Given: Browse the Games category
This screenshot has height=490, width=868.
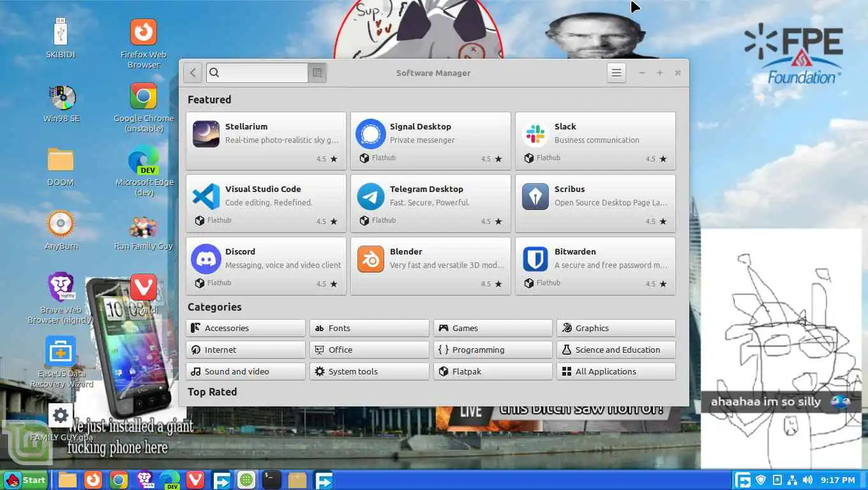Looking at the screenshot, I should (x=493, y=328).
